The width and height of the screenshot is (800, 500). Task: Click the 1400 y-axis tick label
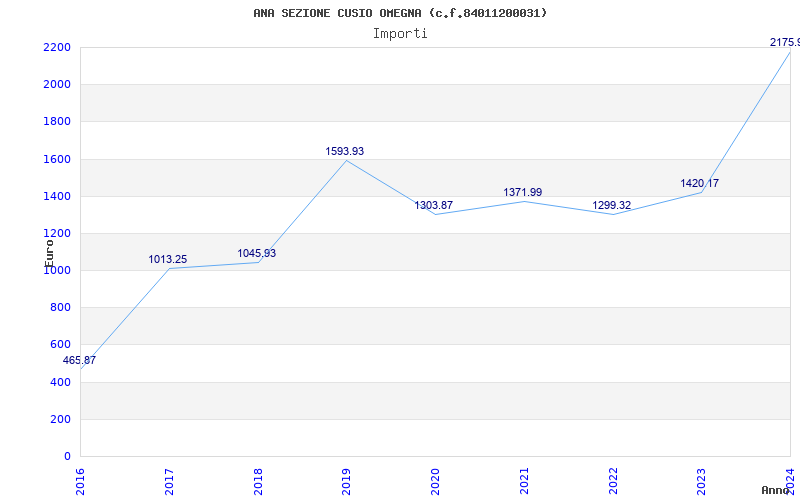coord(57,196)
